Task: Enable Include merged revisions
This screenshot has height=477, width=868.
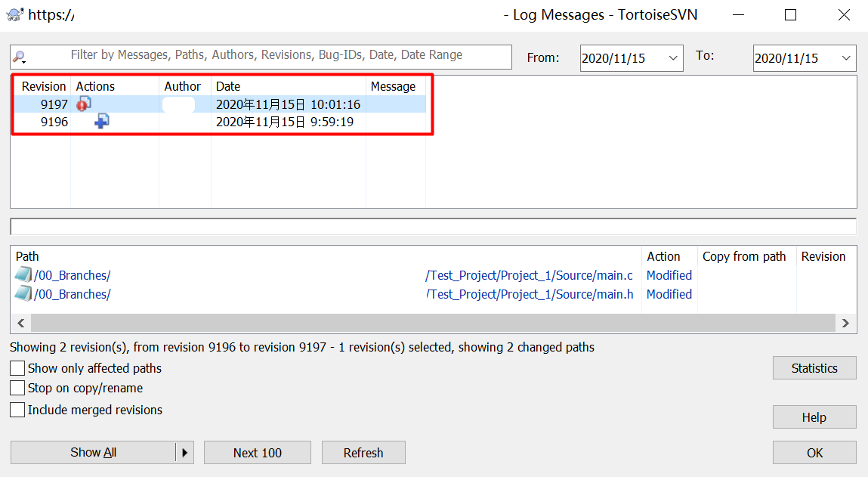Action: pyautogui.click(x=17, y=410)
